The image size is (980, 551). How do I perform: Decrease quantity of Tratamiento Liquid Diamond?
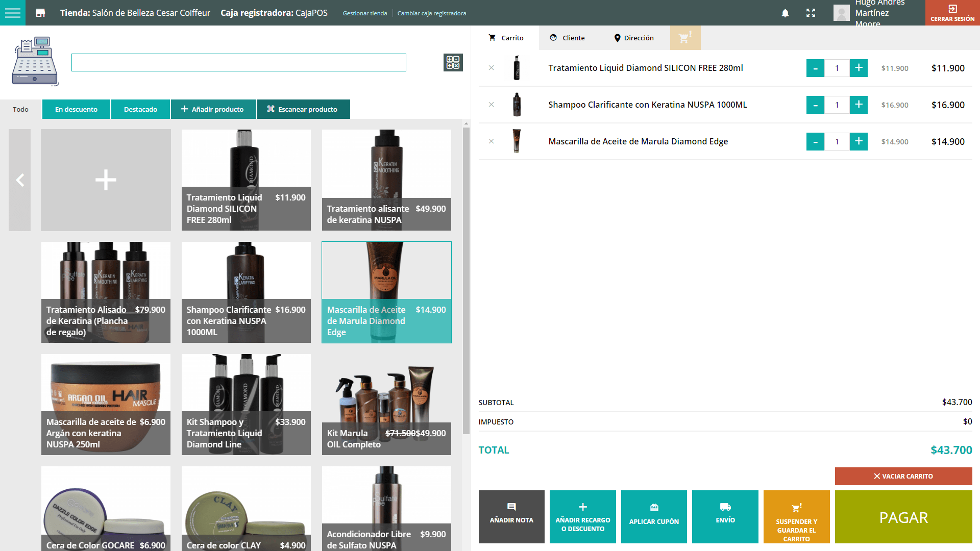pyautogui.click(x=815, y=68)
